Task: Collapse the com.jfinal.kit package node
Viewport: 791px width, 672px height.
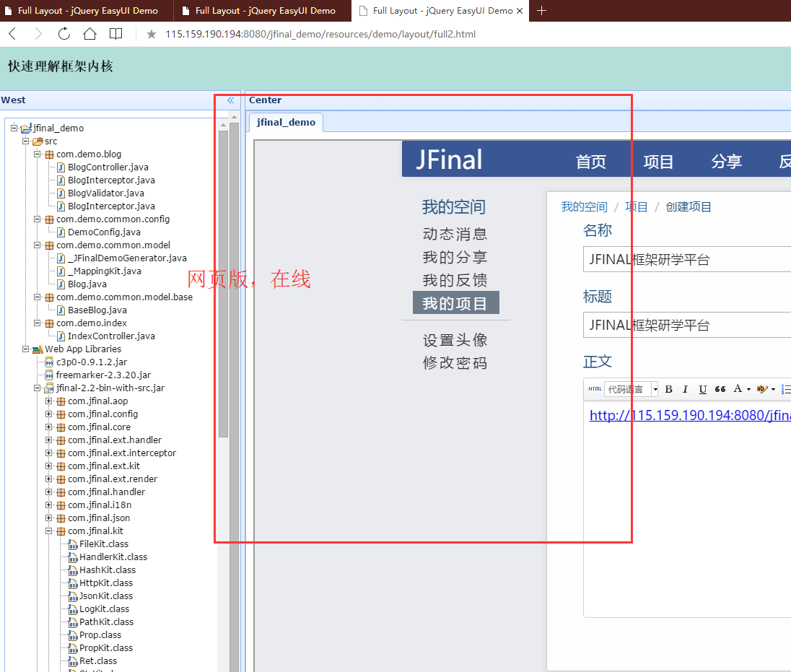Action: click(x=49, y=531)
